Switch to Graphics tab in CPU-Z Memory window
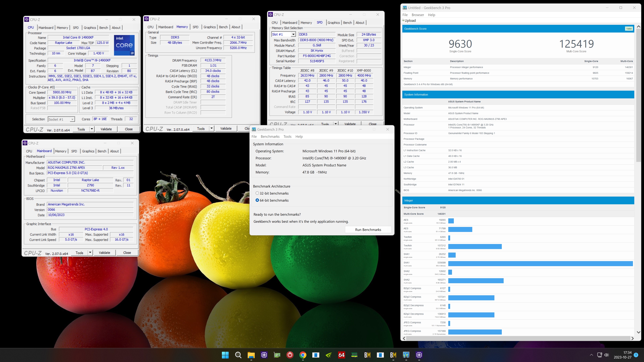The image size is (644, 362). click(x=209, y=27)
